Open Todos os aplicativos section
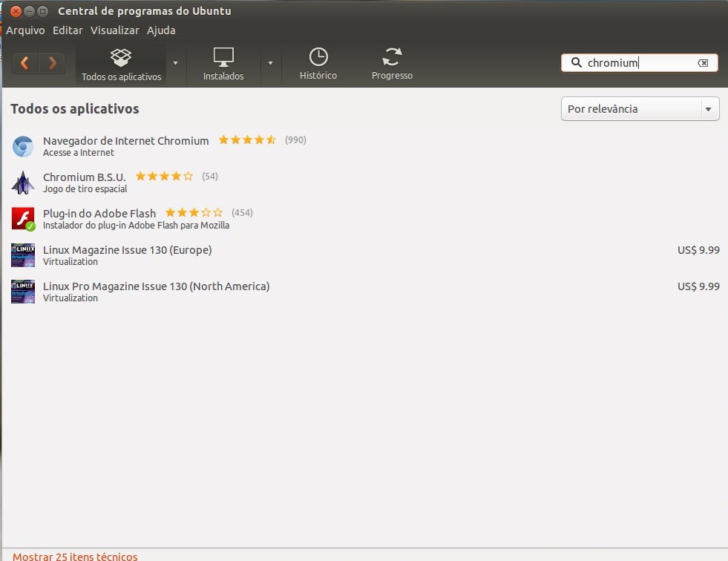 click(121, 64)
